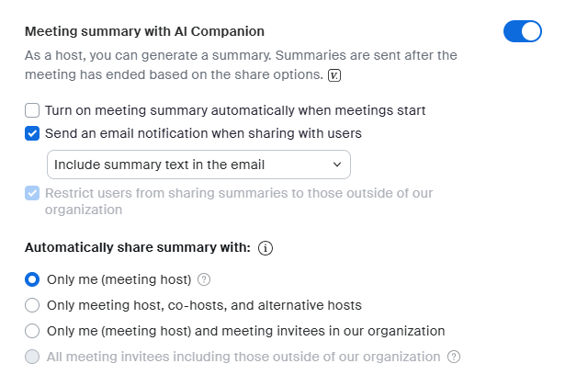Click the greyed-out restrict sharing summaries checkbox
Viewport: 588px width, 375px height.
(x=32, y=193)
